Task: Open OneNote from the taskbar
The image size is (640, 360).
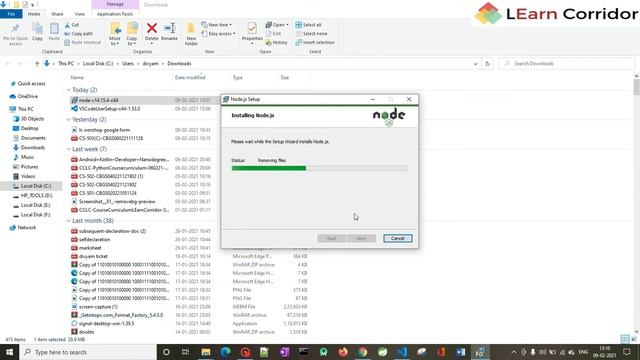Action: (x=284, y=352)
